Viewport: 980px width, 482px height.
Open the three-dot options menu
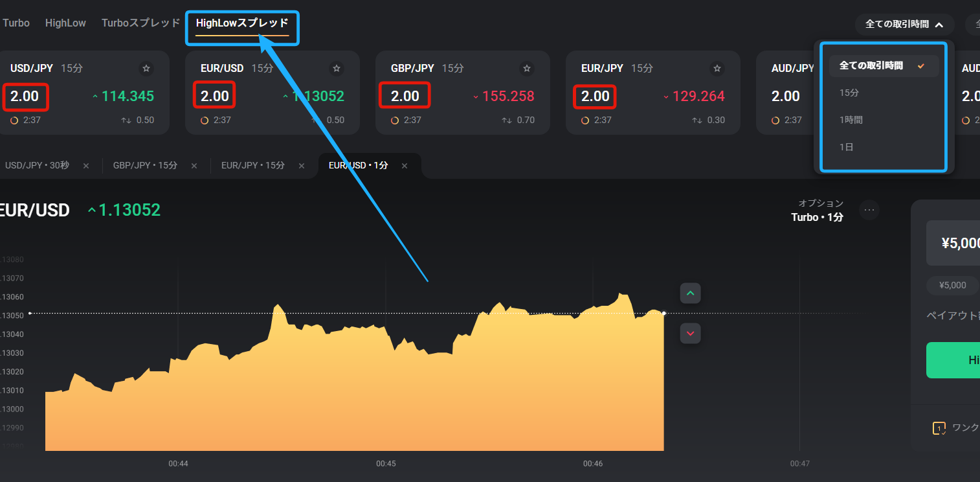869,210
